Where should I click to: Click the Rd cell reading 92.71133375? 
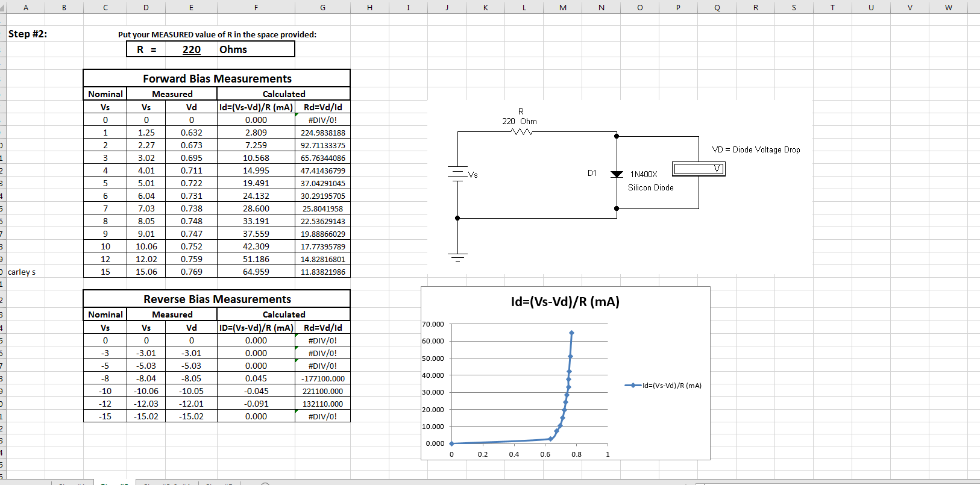[x=322, y=145]
